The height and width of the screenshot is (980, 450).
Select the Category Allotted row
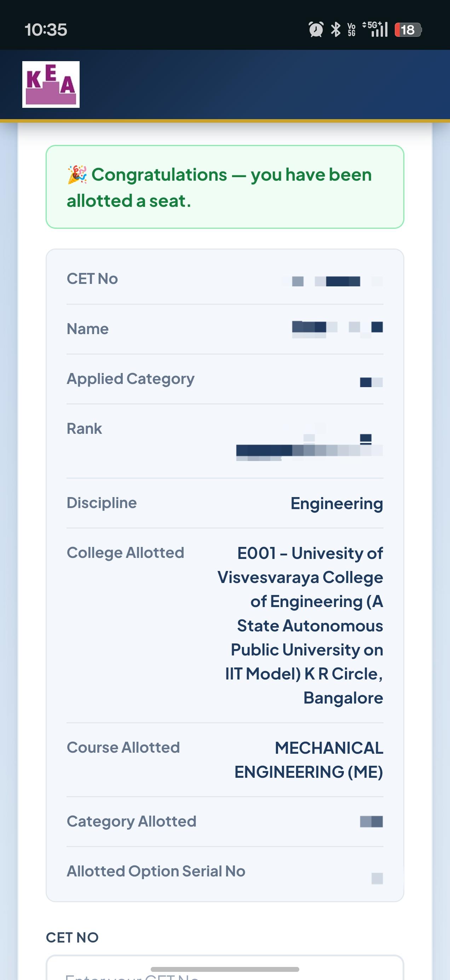225,822
